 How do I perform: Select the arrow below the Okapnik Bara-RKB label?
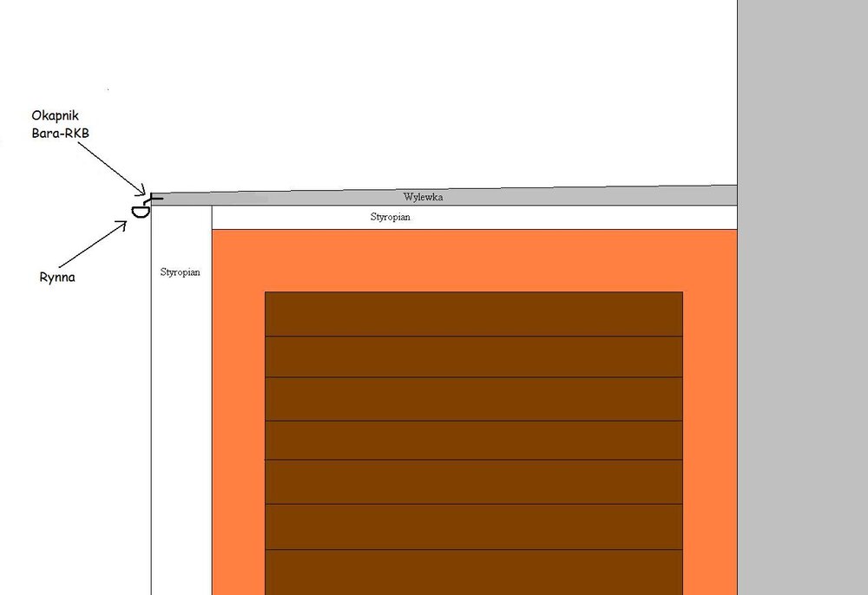[112, 167]
